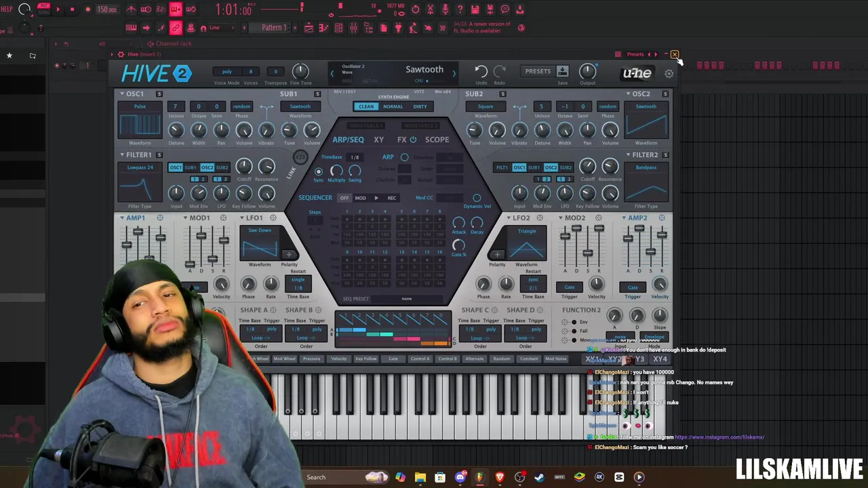Open the TimeBase 1/8 selector

(354, 157)
